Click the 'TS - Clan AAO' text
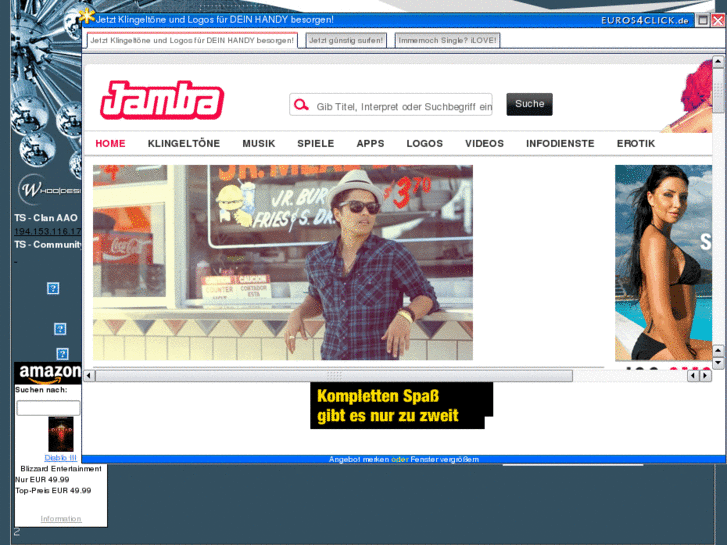 46,218
